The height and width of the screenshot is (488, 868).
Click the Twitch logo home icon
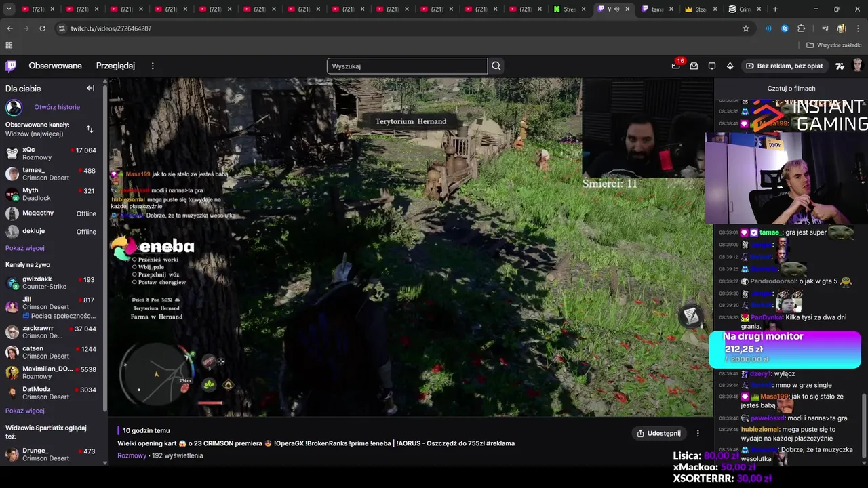coord(11,66)
